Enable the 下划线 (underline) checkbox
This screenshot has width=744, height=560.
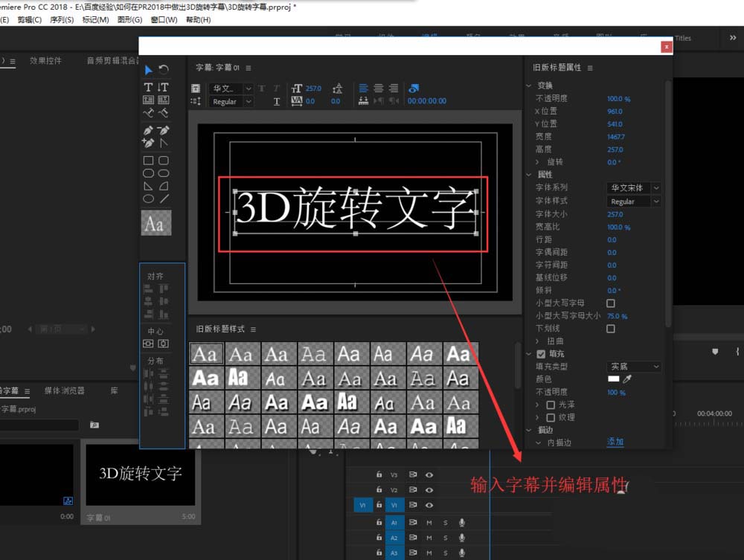point(611,329)
